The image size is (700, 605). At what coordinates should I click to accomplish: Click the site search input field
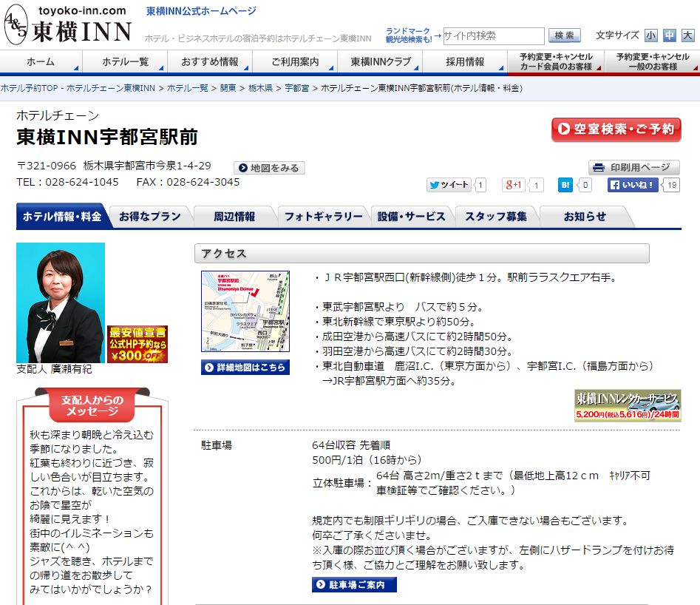(x=493, y=36)
